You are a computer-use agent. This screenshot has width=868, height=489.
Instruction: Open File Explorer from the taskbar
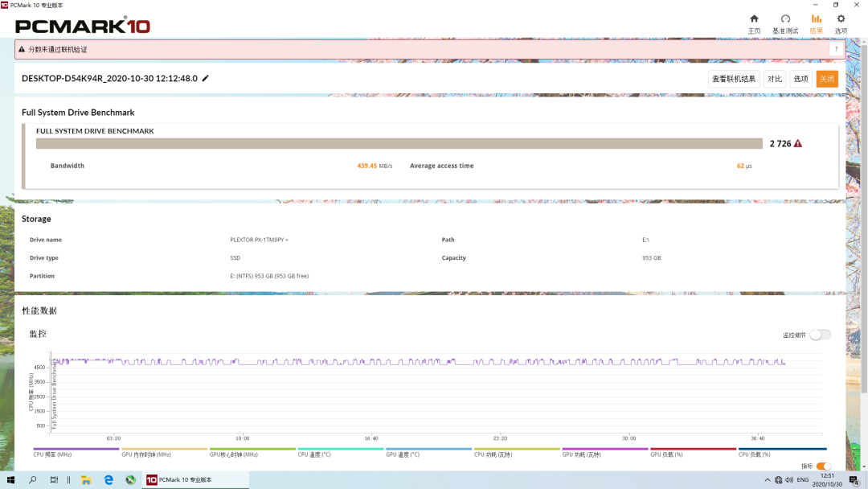click(87, 480)
